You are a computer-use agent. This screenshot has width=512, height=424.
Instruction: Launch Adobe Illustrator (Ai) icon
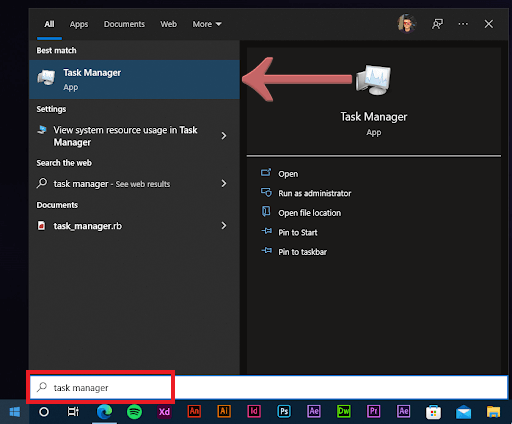click(x=224, y=411)
